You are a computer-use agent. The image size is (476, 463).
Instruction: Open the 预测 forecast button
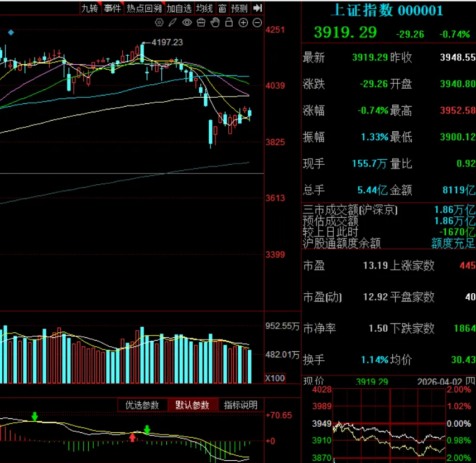(x=239, y=8)
